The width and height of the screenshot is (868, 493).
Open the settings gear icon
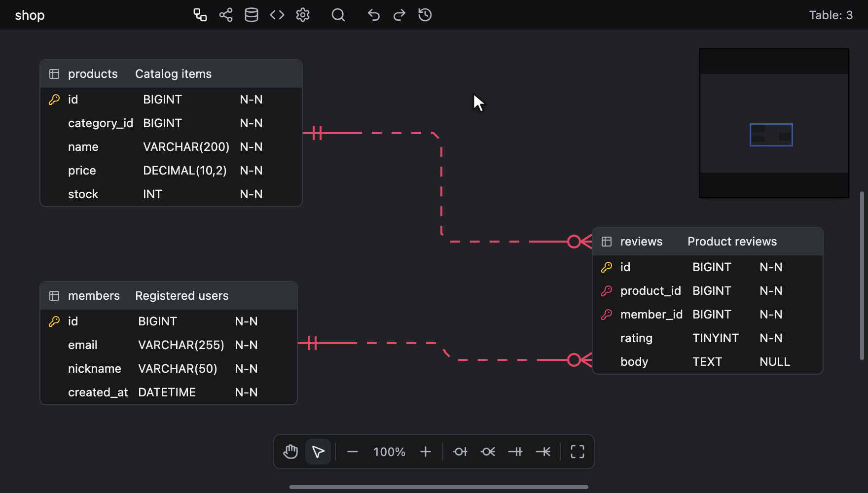tap(303, 15)
